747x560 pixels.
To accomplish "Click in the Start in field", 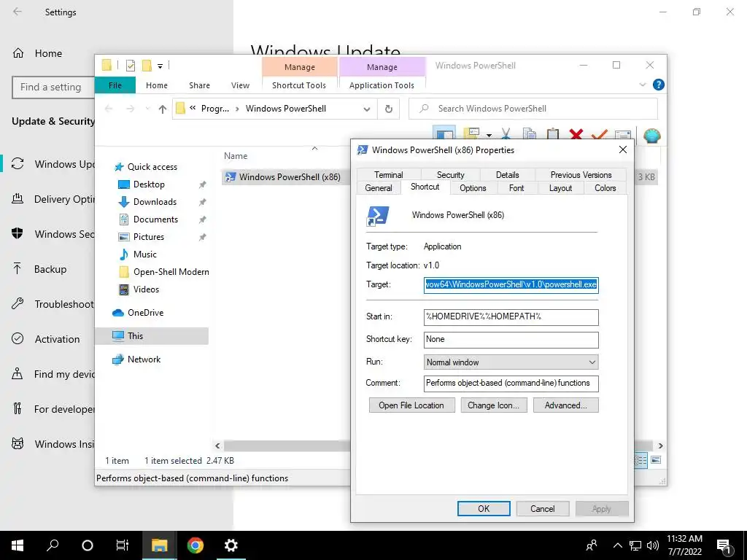I will click(511, 316).
